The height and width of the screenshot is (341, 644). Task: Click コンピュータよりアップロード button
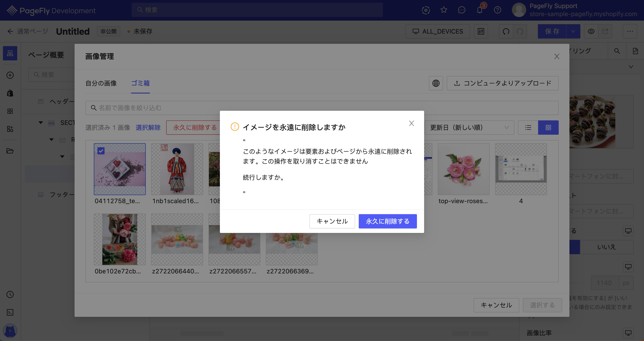point(502,83)
